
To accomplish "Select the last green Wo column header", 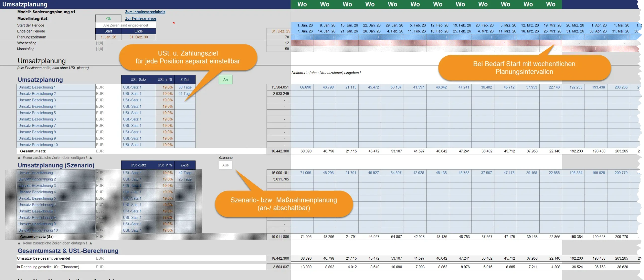I will point(551,4).
